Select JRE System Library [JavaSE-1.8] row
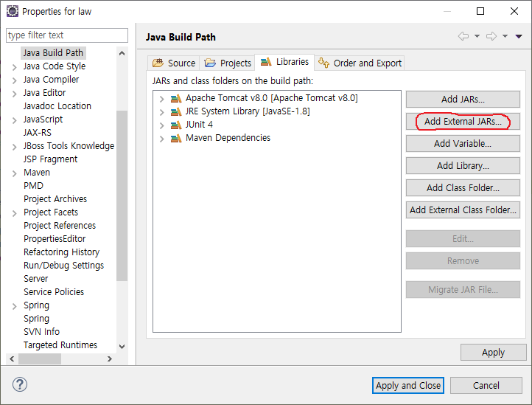532x405 pixels. pyautogui.click(x=248, y=111)
